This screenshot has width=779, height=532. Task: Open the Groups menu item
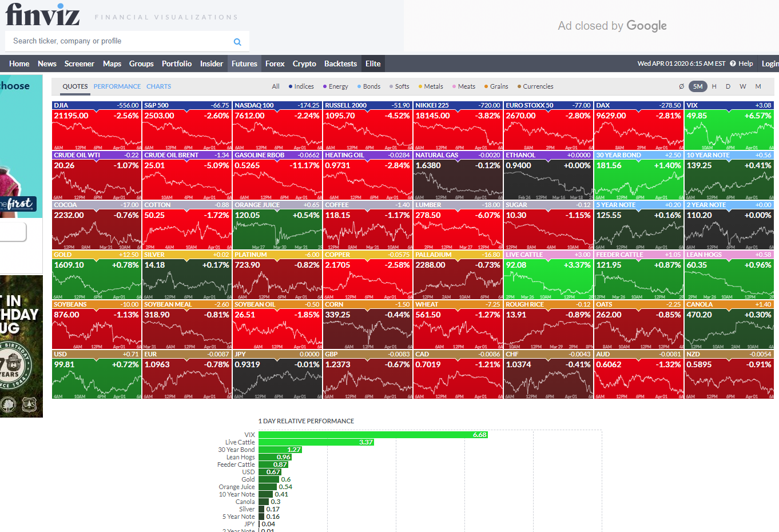click(x=141, y=63)
